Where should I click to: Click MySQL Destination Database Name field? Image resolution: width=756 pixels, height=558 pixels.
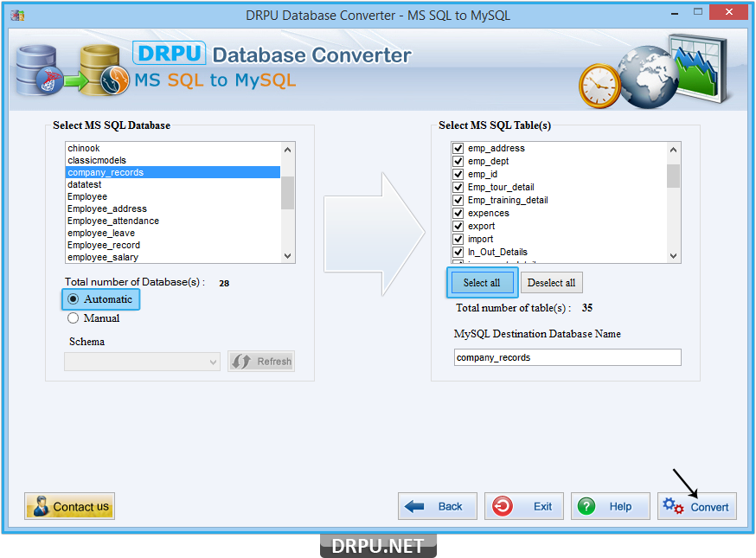click(567, 357)
